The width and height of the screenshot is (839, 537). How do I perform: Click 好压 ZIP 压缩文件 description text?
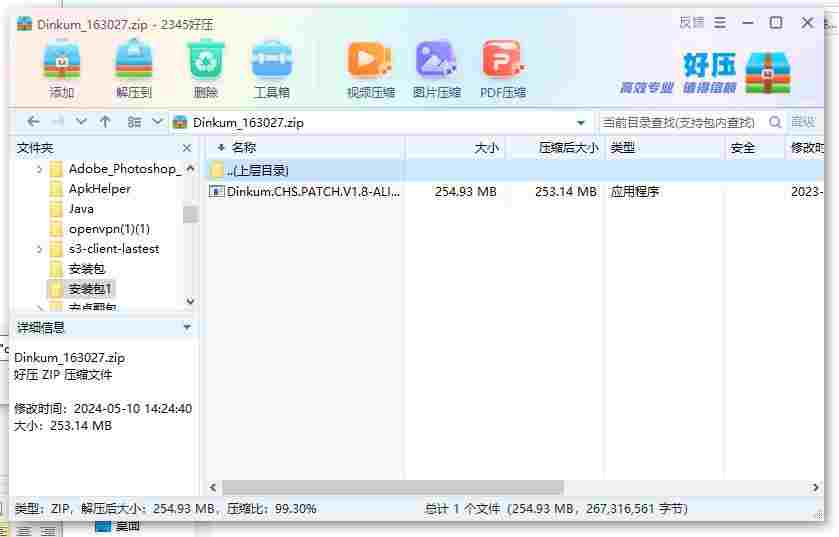point(63,375)
